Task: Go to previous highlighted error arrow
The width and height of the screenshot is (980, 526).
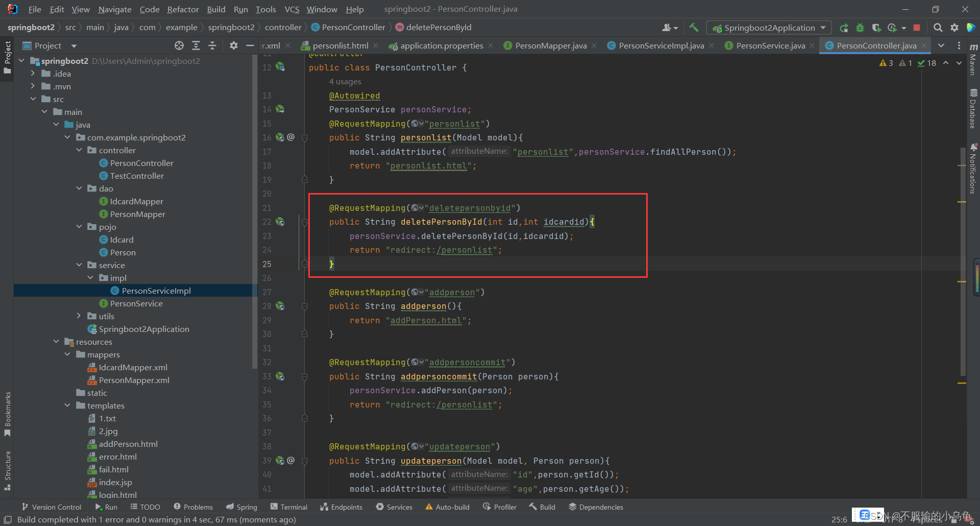Action: click(946, 63)
